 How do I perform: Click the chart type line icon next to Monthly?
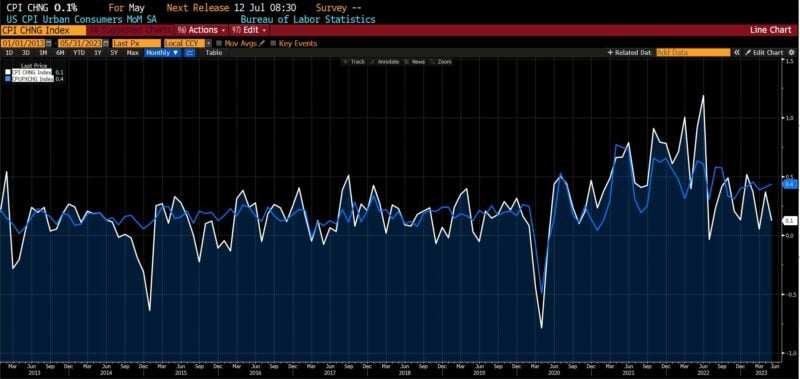tap(189, 53)
